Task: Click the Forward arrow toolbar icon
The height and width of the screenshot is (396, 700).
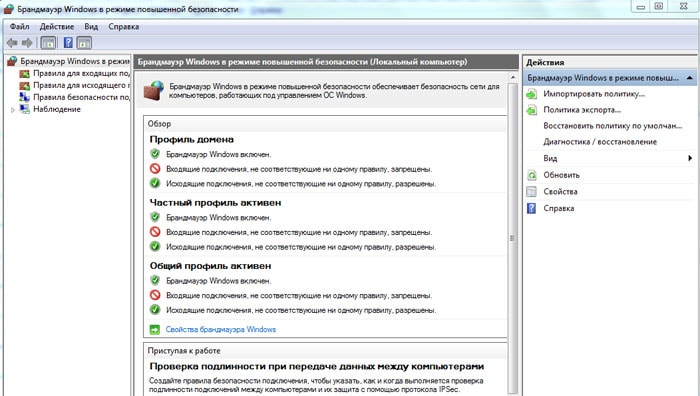Action: (27, 43)
